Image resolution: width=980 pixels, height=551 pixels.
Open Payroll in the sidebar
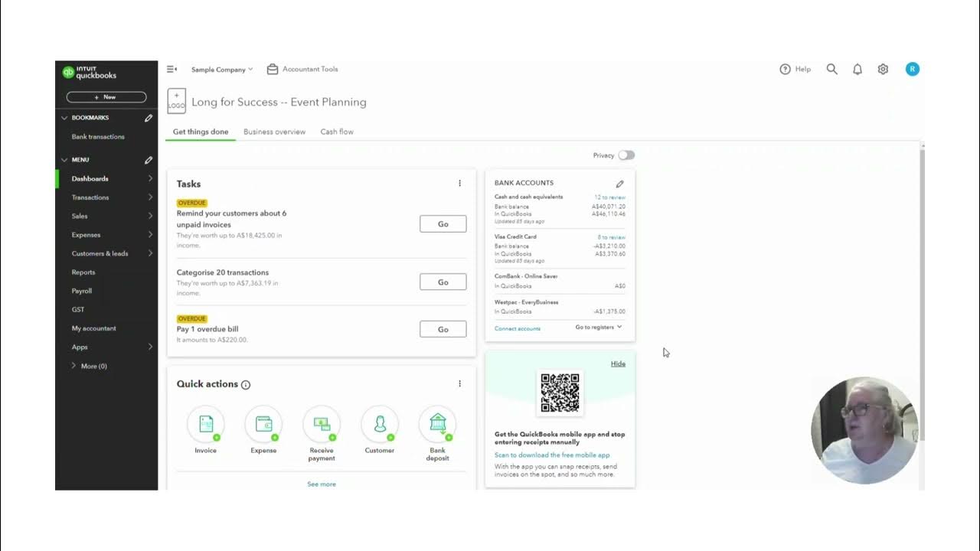point(82,291)
